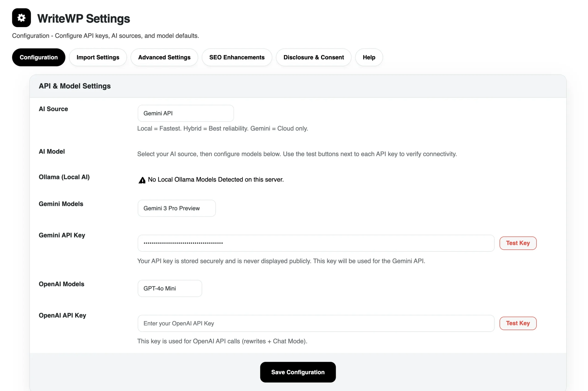Click the WriteWP gear logo icon
The height and width of the screenshot is (391, 588).
point(21,18)
